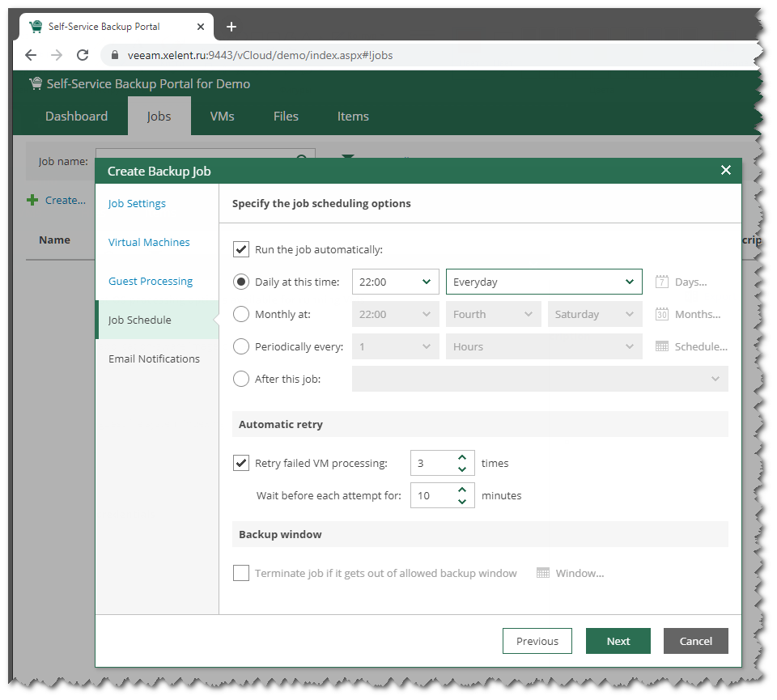Switch to the Items tab

tap(353, 116)
